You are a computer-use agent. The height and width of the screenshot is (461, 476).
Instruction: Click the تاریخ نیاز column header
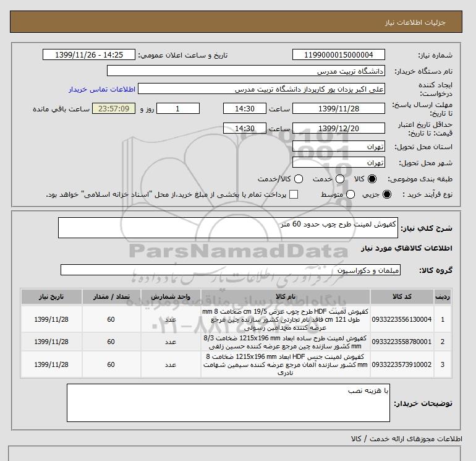point(51,296)
